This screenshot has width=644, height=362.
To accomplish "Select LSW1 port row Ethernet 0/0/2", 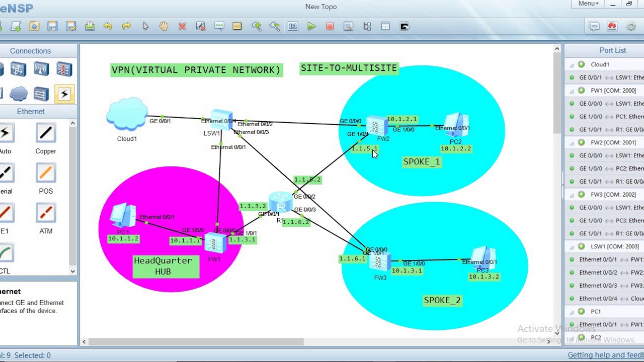I will pos(604,273).
